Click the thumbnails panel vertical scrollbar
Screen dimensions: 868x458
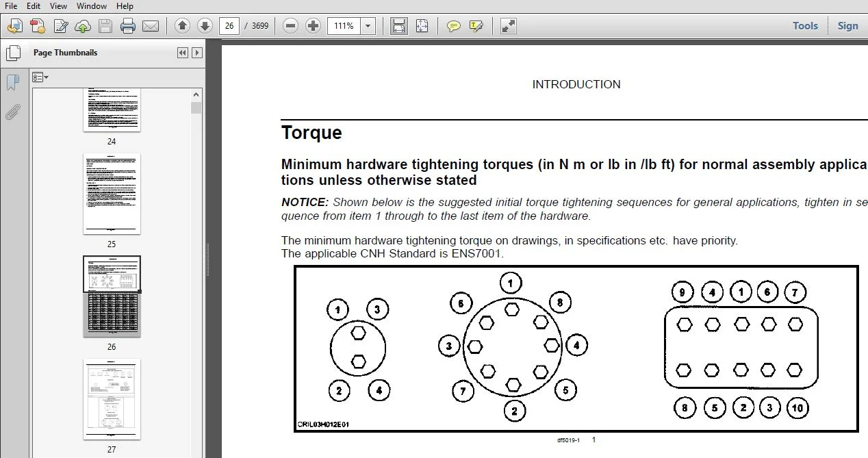[x=196, y=274]
